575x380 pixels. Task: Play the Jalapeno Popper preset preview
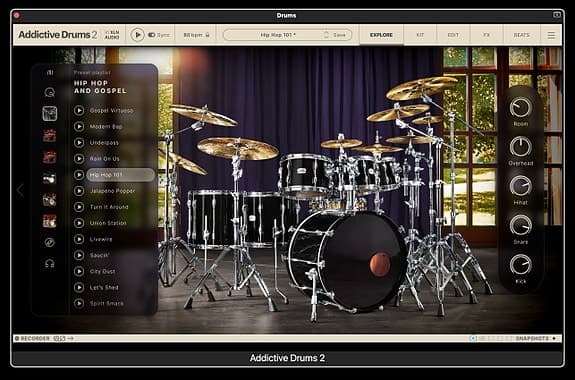tap(79, 191)
